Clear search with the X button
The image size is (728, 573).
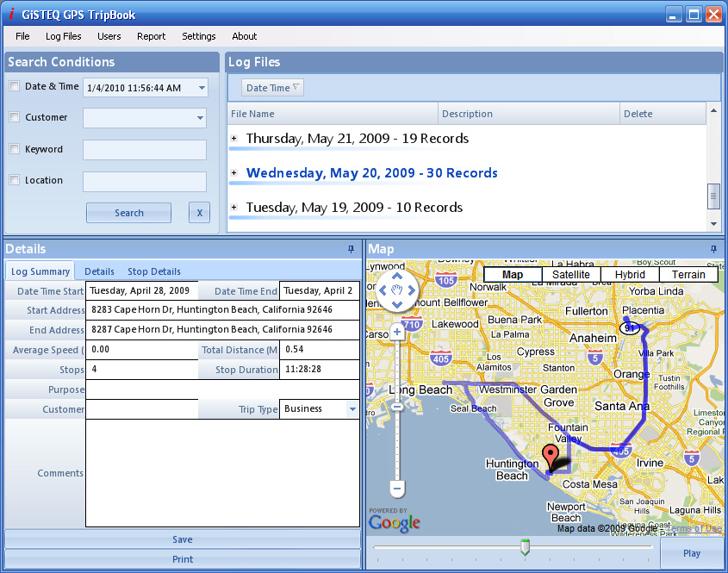200,213
